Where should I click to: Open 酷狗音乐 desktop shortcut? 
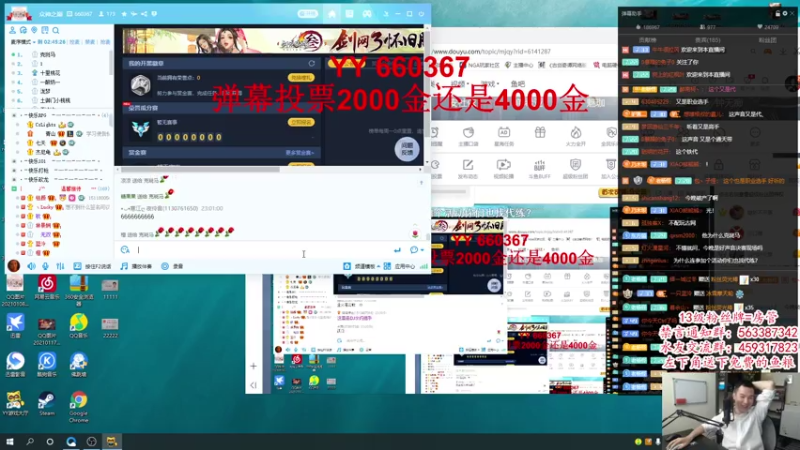pos(46,364)
